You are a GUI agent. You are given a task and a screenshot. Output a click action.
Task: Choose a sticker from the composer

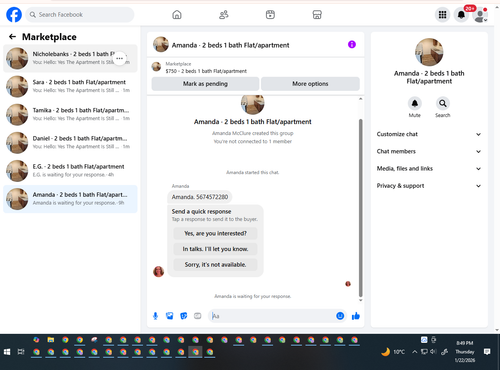click(x=184, y=316)
